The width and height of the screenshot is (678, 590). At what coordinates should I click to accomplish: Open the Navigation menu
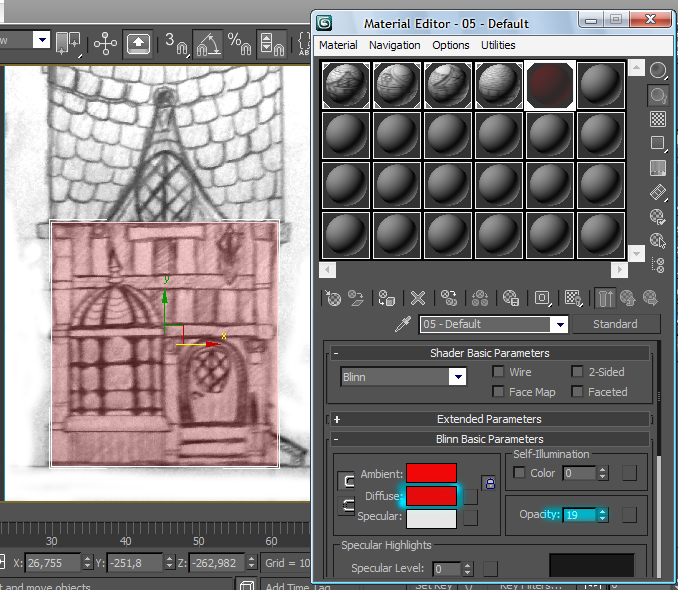click(x=394, y=45)
